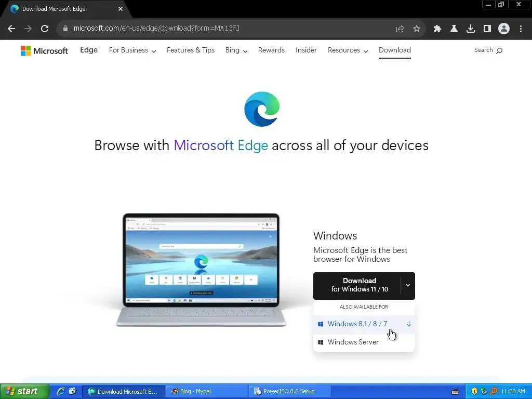Click the lock icon in address bar

coord(65,29)
